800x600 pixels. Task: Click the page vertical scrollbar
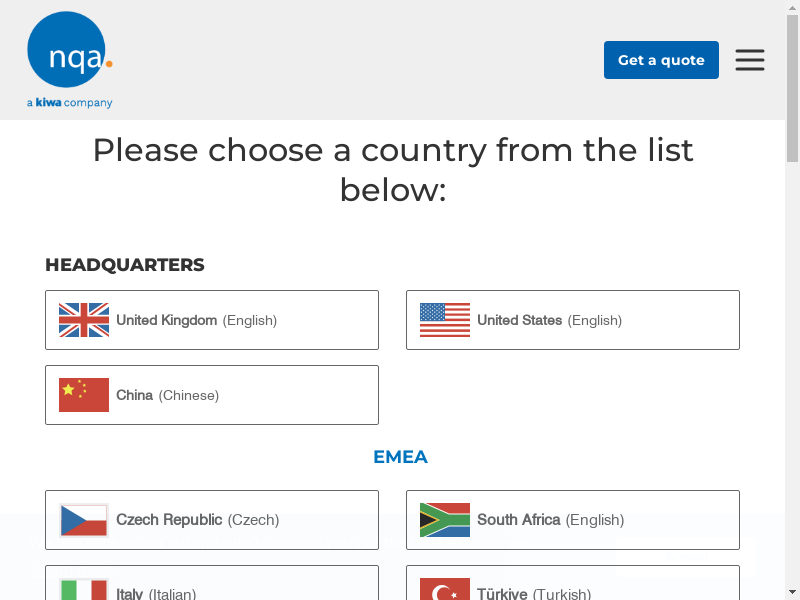click(x=792, y=300)
